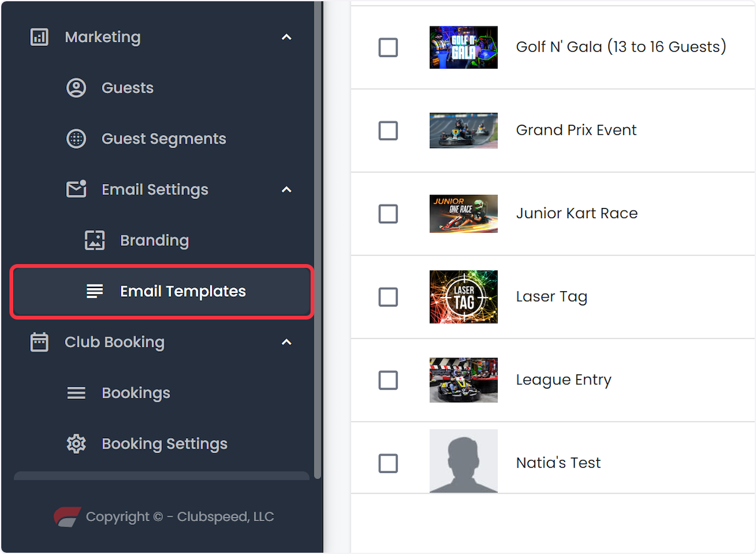
Task: Click the Guests person icon
Action: [76, 88]
